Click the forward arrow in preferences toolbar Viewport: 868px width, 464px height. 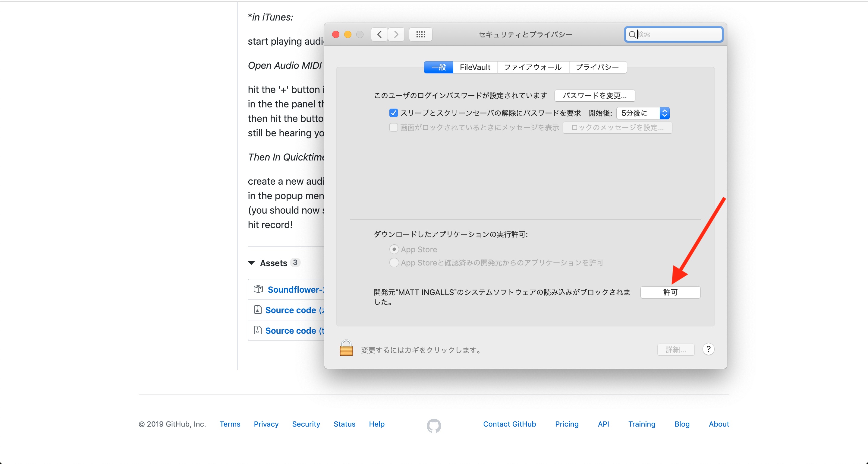(x=396, y=34)
